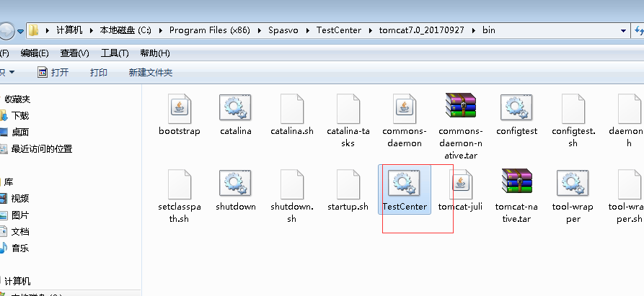This screenshot has width=644, height=296.
Task: Click the bin folder in address bar
Action: click(489, 30)
